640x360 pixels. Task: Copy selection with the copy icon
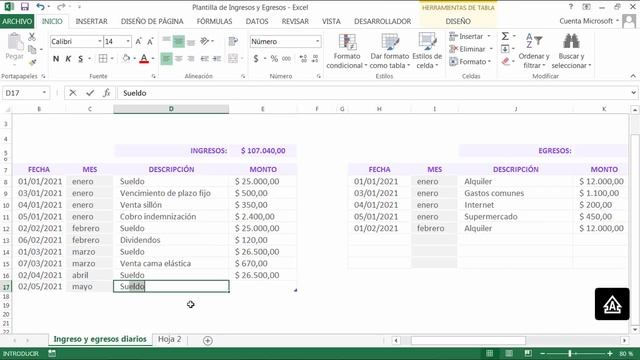coord(32,49)
